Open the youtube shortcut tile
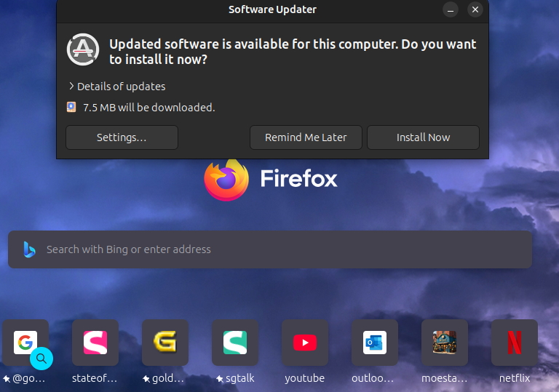559x392 pixels. (x=305, y=343)
